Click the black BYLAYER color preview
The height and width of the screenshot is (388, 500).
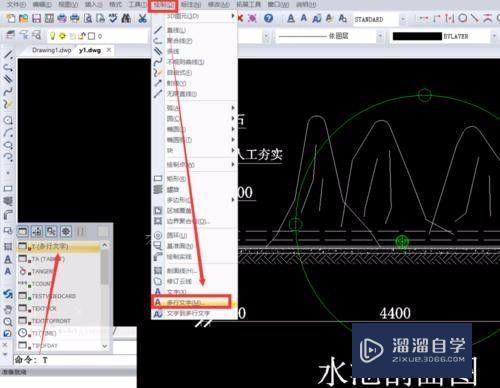click(x=417, y=36)
